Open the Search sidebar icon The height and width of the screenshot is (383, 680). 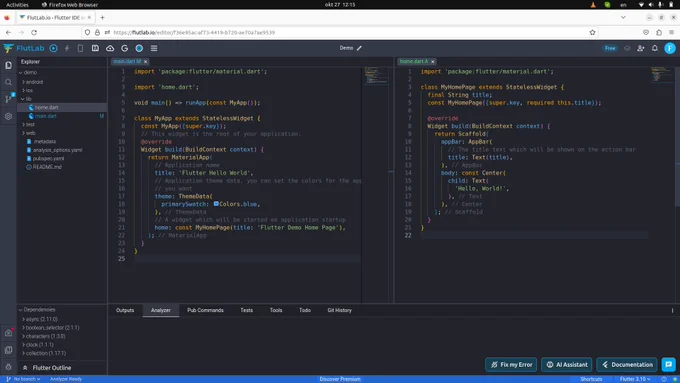tap(8, 82)
